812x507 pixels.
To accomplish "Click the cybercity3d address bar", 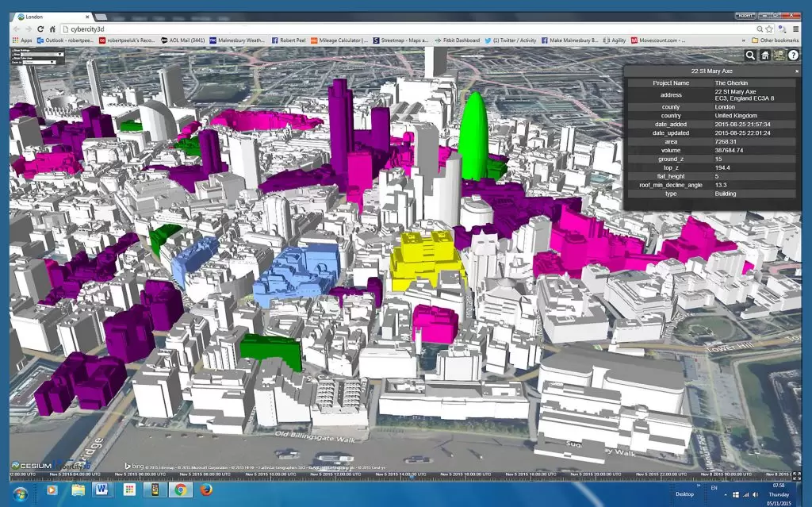I will pyautogui.click(x=396, y=29).
